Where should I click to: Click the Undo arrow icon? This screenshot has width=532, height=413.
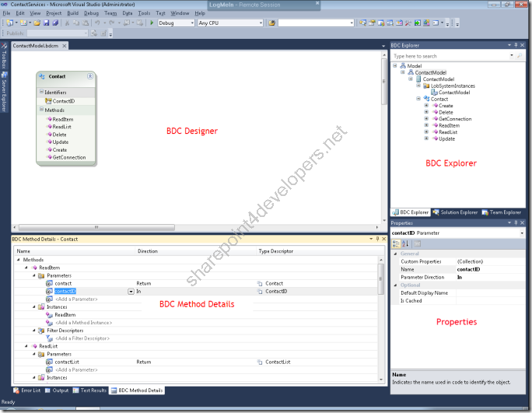97,23
